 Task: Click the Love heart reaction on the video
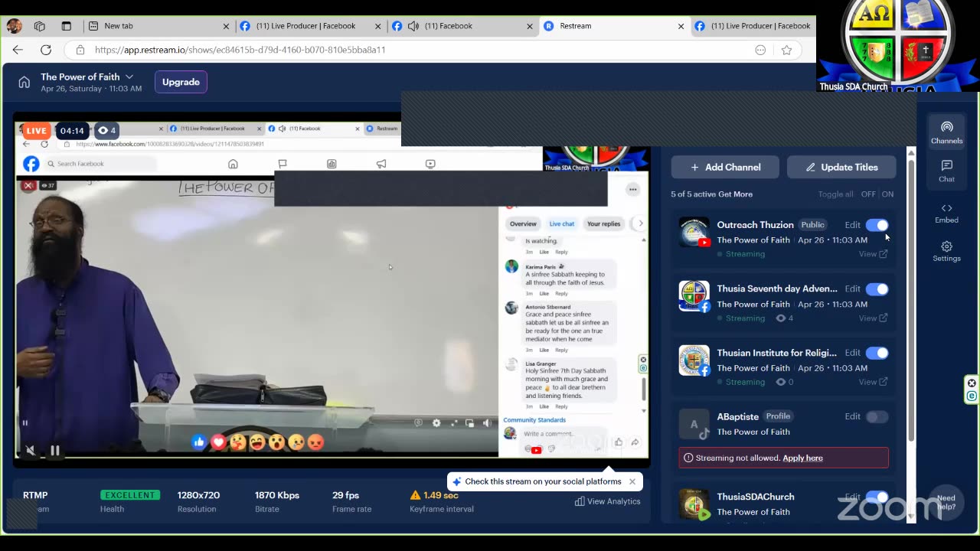click(x=218, y=442)
